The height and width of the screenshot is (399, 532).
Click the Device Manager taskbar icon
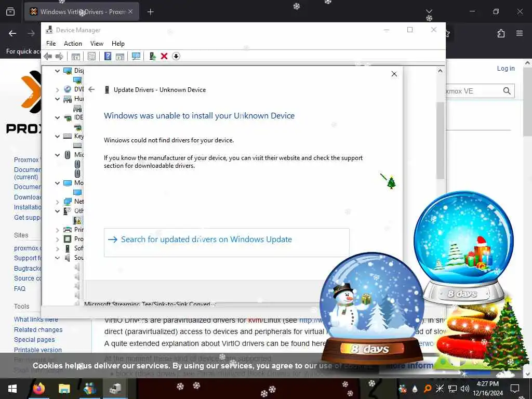point(116,389)
